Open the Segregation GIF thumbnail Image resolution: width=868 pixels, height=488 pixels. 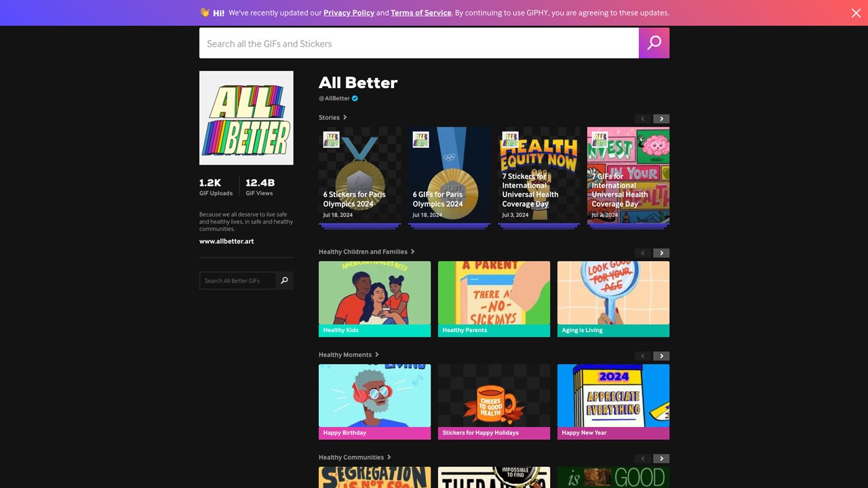coord(374,477)
